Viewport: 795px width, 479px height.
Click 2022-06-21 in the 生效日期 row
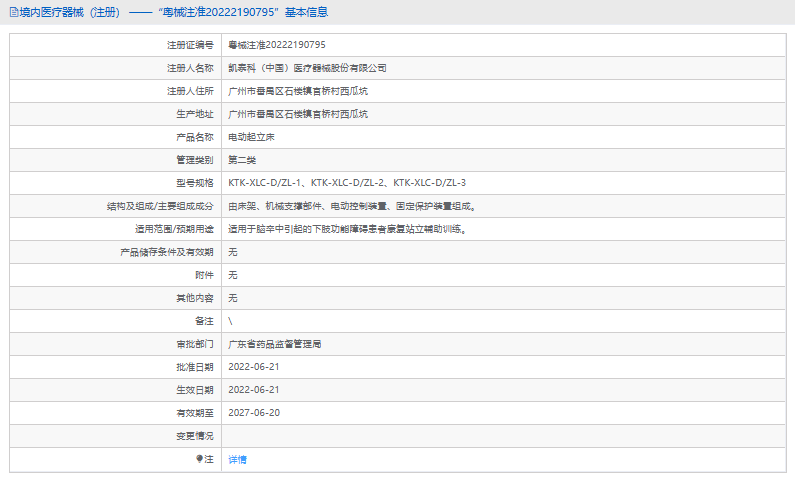point(254,390)
